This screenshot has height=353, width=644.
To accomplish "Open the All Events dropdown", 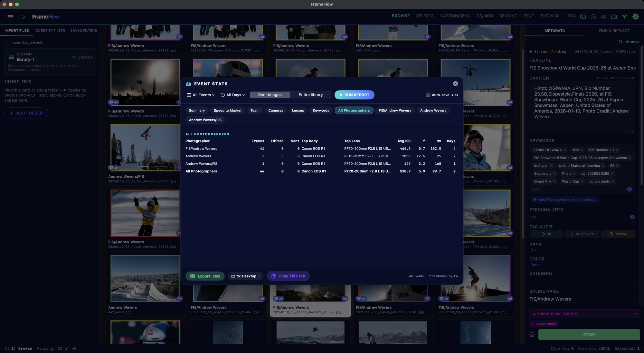I will pyautogui.click(x=201, y=95).
